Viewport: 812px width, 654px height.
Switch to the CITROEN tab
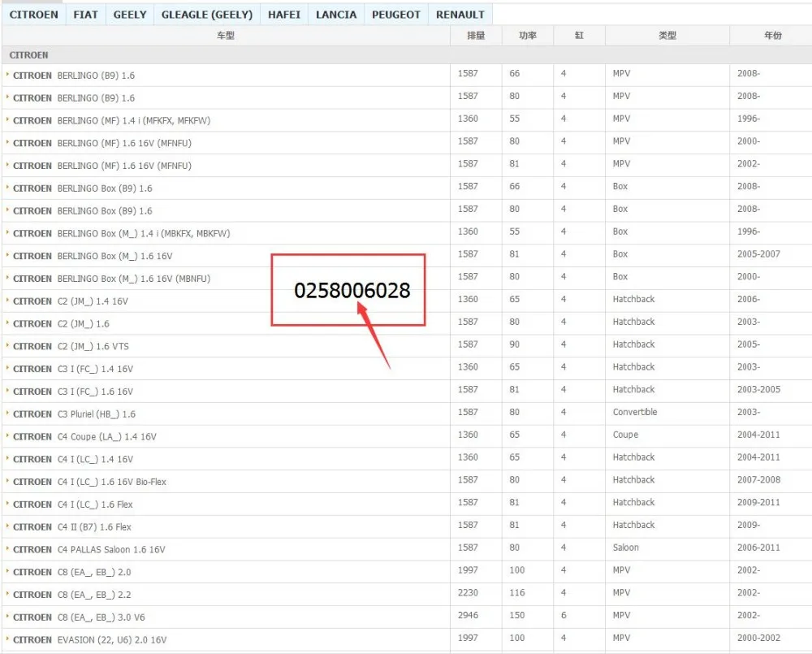tap(33, 15)
